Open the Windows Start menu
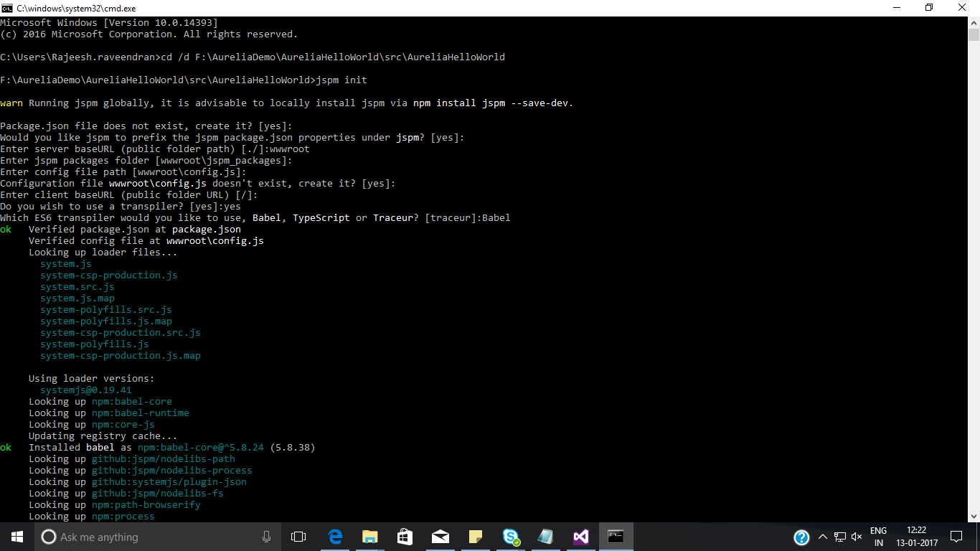The height and width of the screenshot is (551, 980). coord(17,537)
